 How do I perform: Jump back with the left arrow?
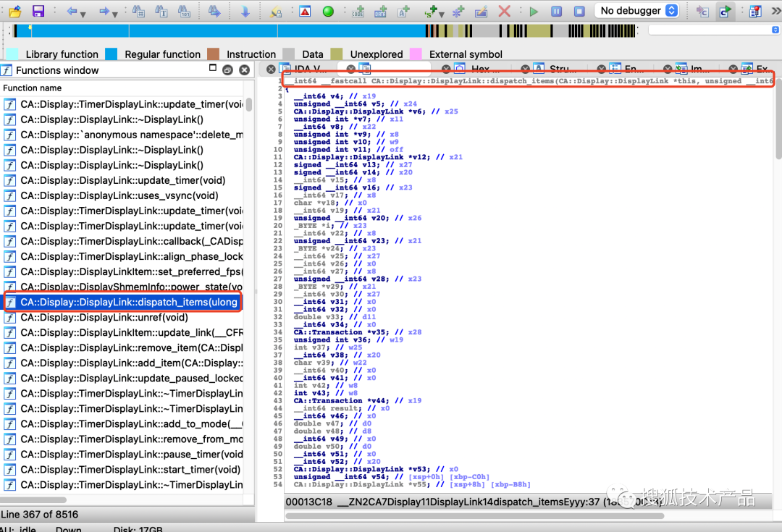(x=72, y=11)
